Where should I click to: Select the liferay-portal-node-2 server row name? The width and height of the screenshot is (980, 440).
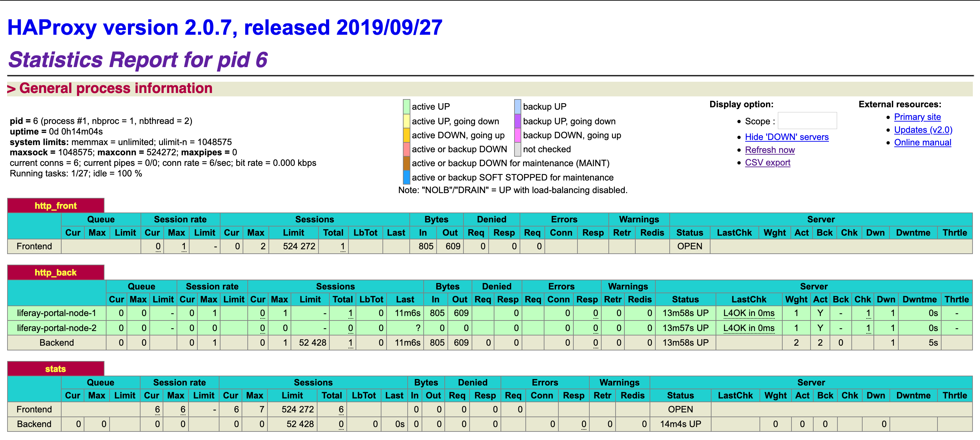pyautogui.click(x=56, y=328)
